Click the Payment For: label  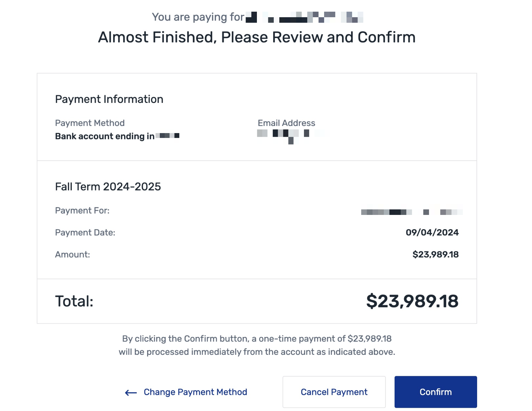pyautogui.click(x=82, y=211)
